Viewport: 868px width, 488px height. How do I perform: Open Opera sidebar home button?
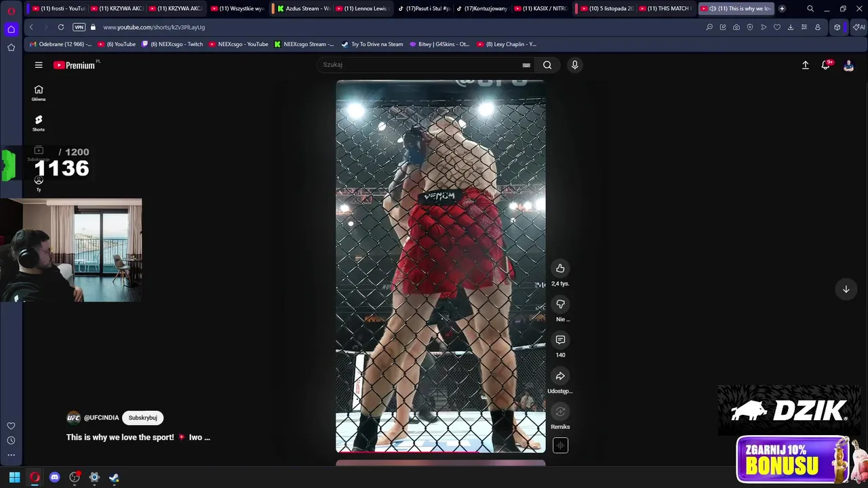[x=11, y=29]
